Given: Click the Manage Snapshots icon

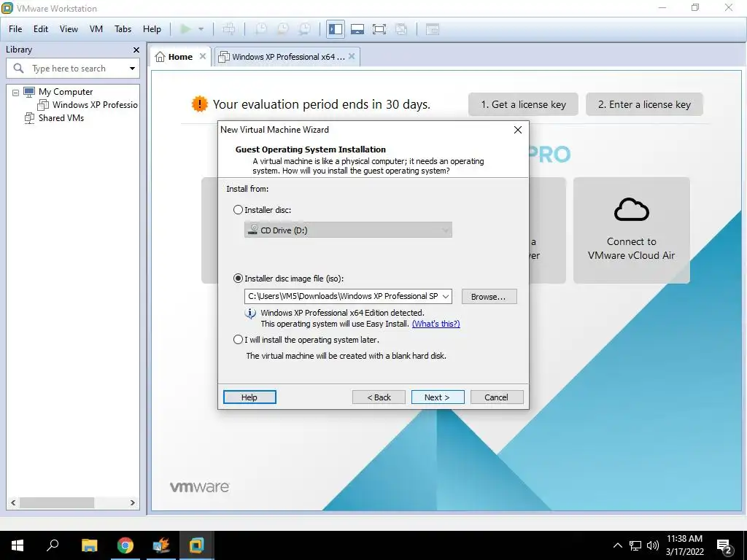Looking at the screenshot, I should coord(304,29).
